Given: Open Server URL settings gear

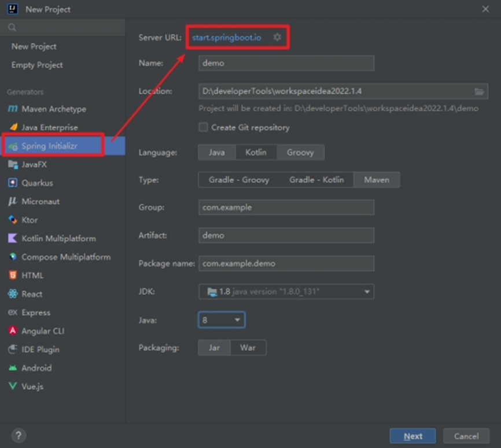Looking at the screenshot, I should tap(277, 37).
